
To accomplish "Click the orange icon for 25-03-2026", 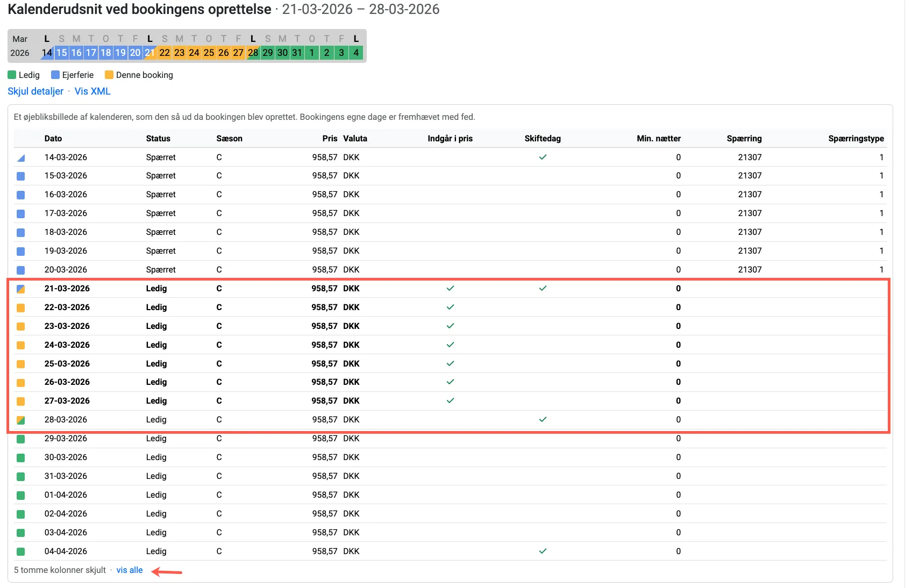I will coord(21,364).
